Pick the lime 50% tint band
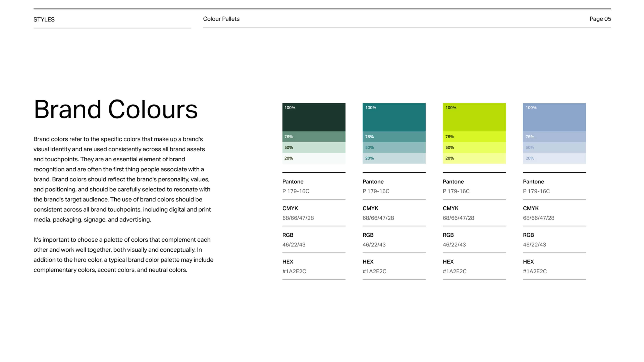The image size is (644, 362). pos(474,147)
